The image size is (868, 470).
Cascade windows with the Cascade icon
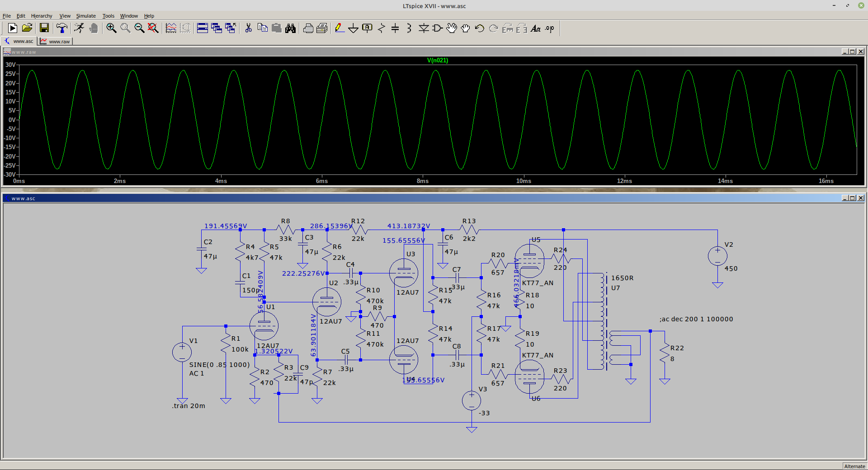tap(217, 28)
